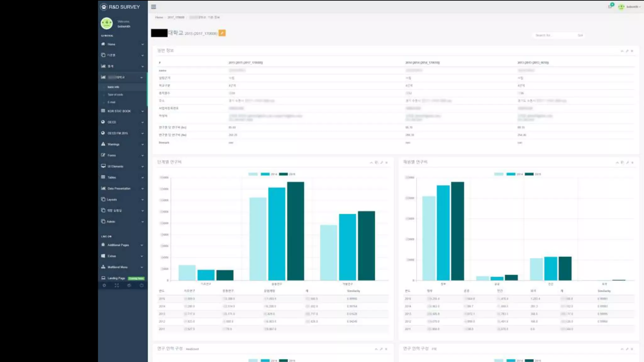
Task: Click the orange pencil edit icon
Action: [222, 33]
